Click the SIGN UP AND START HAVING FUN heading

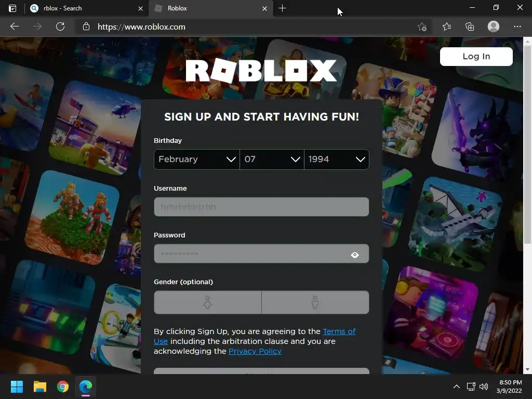[x=261, y=117]
